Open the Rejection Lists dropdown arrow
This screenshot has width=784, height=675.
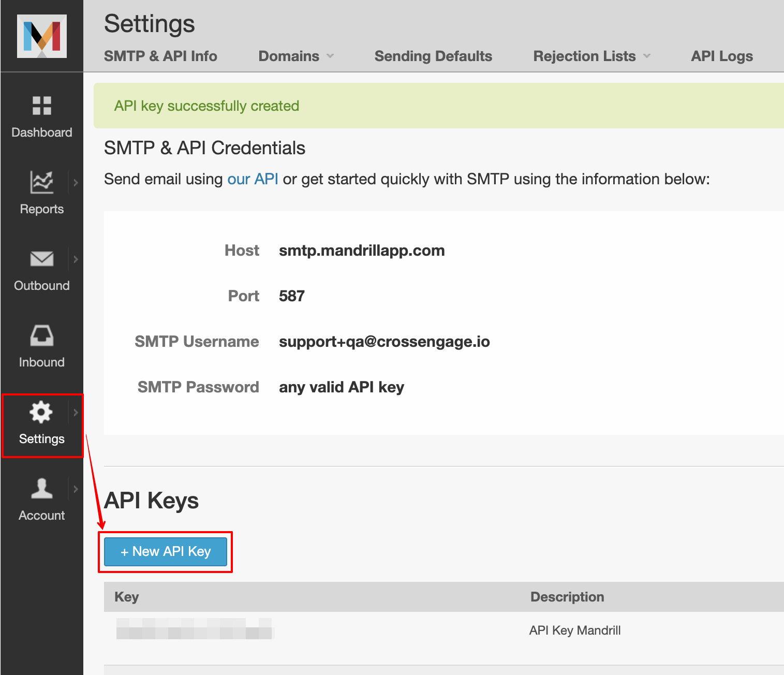[x=647, y=56]
